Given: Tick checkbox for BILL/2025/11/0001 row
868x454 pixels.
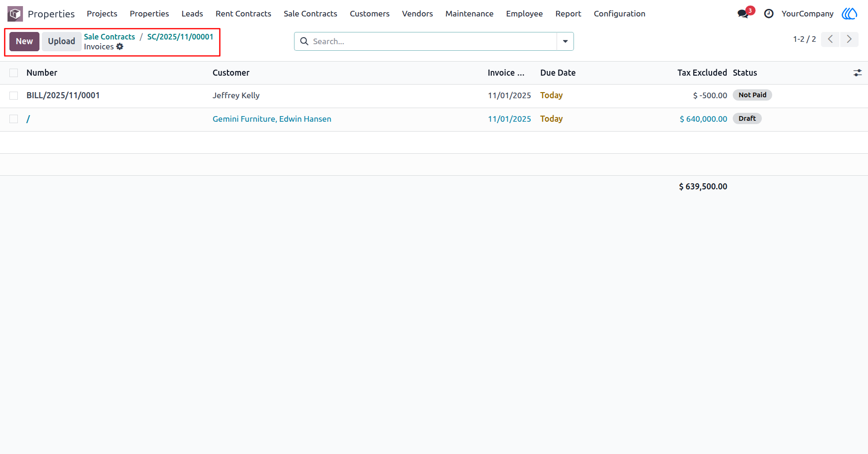Looking at the screenshot, I should click(14, 95).
